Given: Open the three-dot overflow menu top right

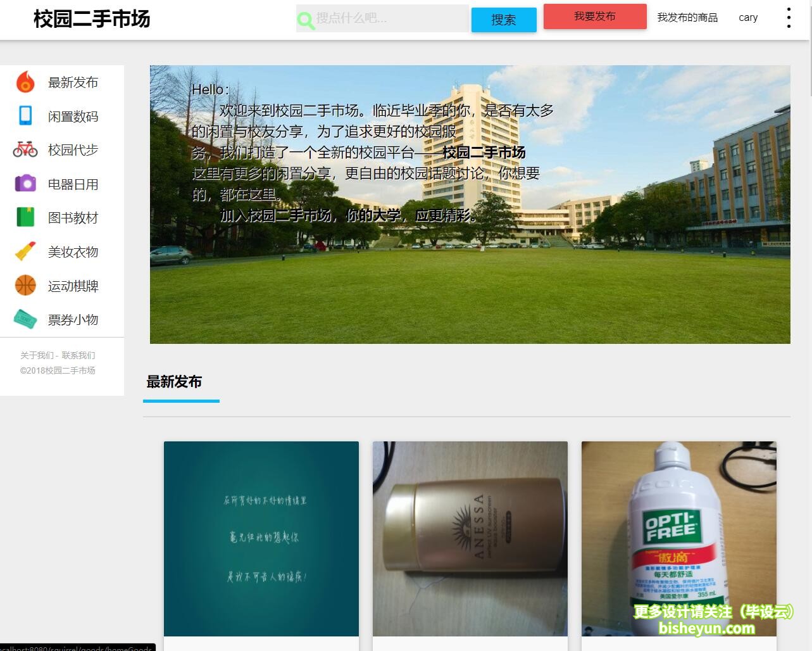Looking at the screenshot, I should [788, 18].
